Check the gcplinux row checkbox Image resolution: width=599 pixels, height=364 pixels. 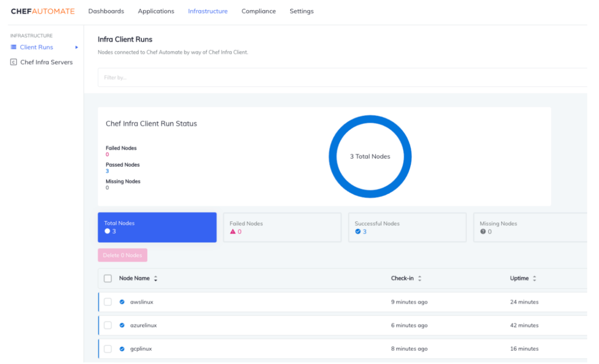pyautogui.click(x=108, y=349)
